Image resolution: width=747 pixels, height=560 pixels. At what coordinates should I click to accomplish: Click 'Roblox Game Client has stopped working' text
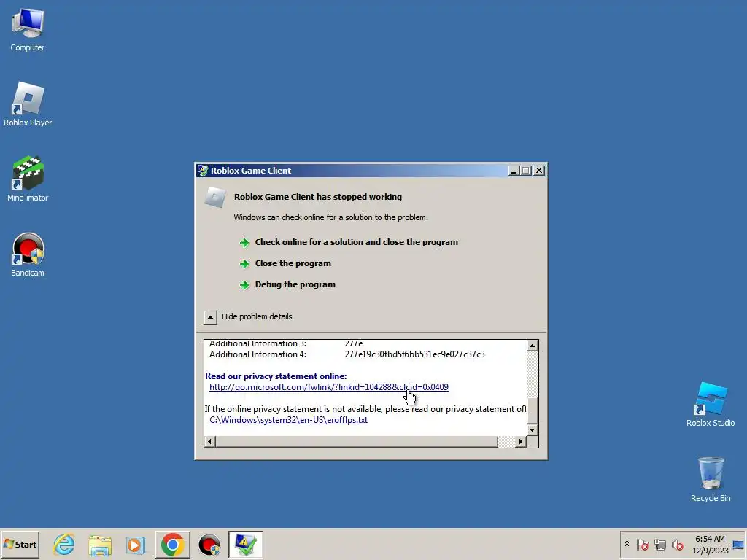click(318, 197)
